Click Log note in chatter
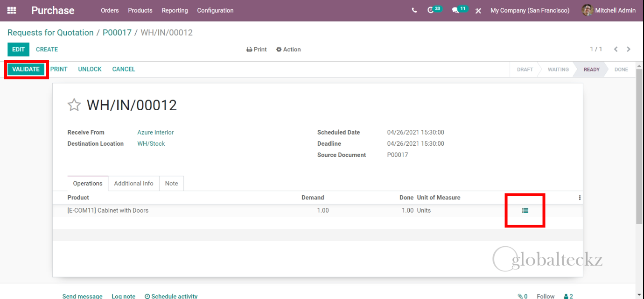 point(124,296)
